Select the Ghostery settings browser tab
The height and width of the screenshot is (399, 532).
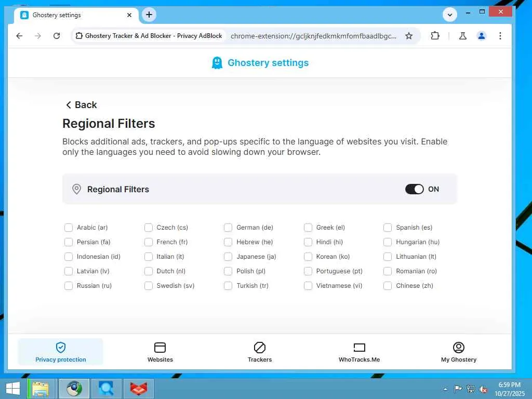(x=76, y=15)
